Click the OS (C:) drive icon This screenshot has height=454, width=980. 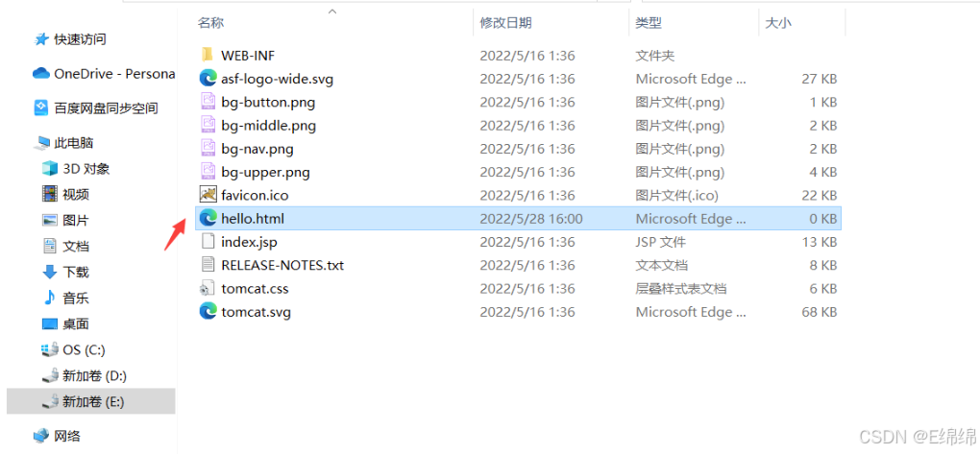tap(49, 350)
